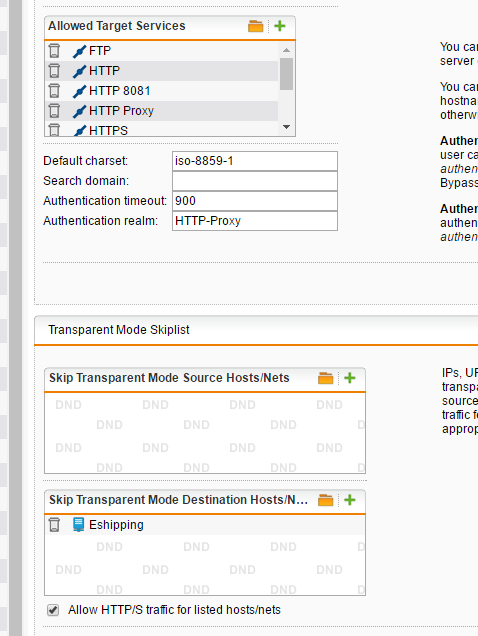The width and height of the screenshot is (478, 636).
Task: Edit the Authentication realm field
Action: tap(255, 221)
